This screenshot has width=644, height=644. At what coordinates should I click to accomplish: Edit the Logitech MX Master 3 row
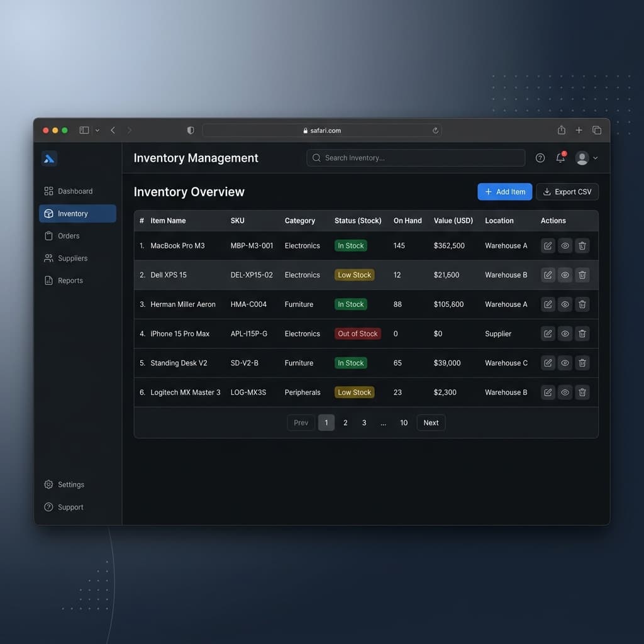point(548,392)
